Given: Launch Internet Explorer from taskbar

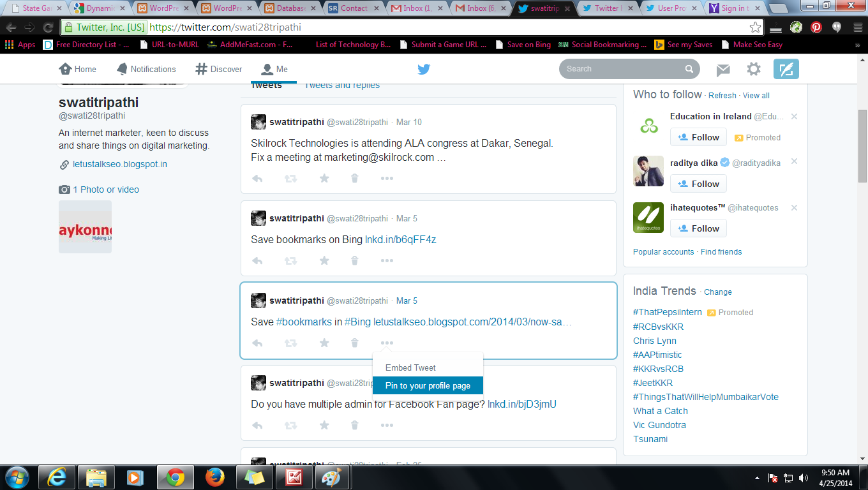Looking at the screenshot, I should tap(56, 477).
